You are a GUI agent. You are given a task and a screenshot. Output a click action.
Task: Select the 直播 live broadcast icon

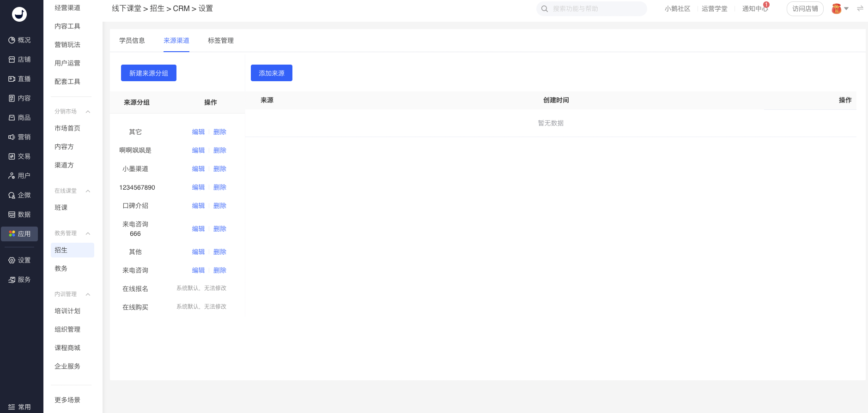click(12, 79)
